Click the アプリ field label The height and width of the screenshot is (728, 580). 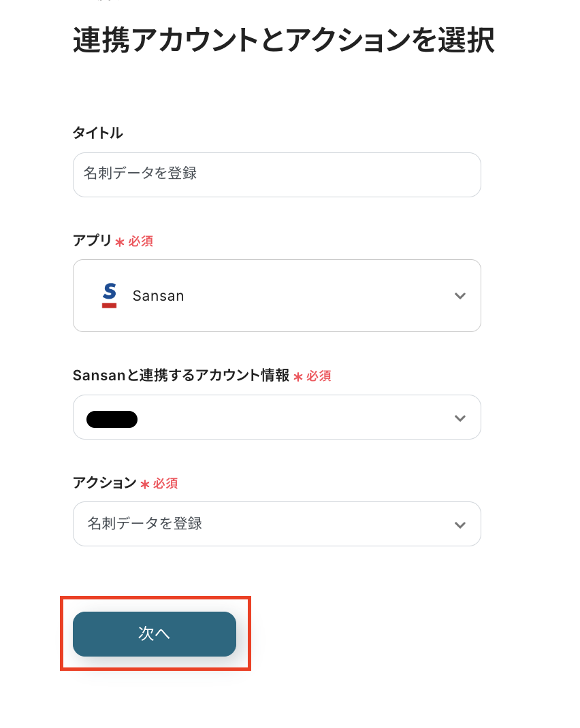(92, 241)
